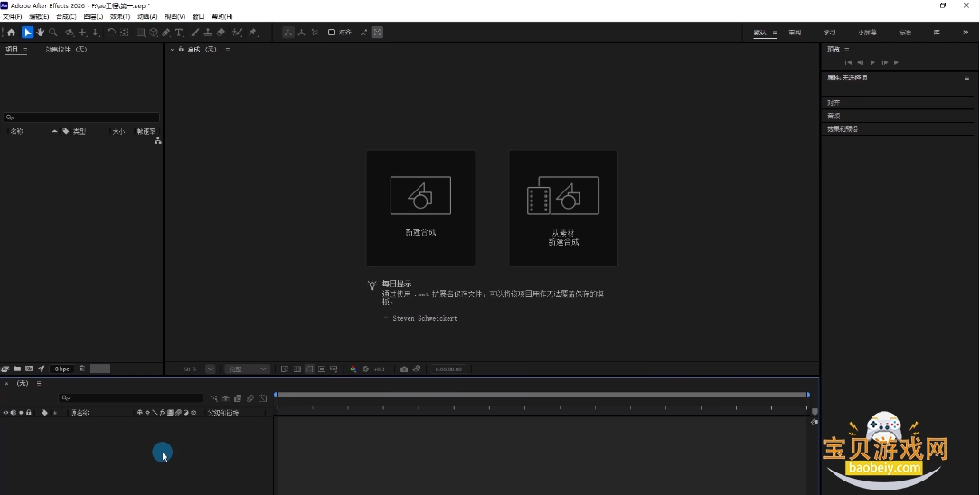Select the Puppet Pin tool
Image resolution: width=980 pixels, height=495 pixels.
(x=252, y=33)
